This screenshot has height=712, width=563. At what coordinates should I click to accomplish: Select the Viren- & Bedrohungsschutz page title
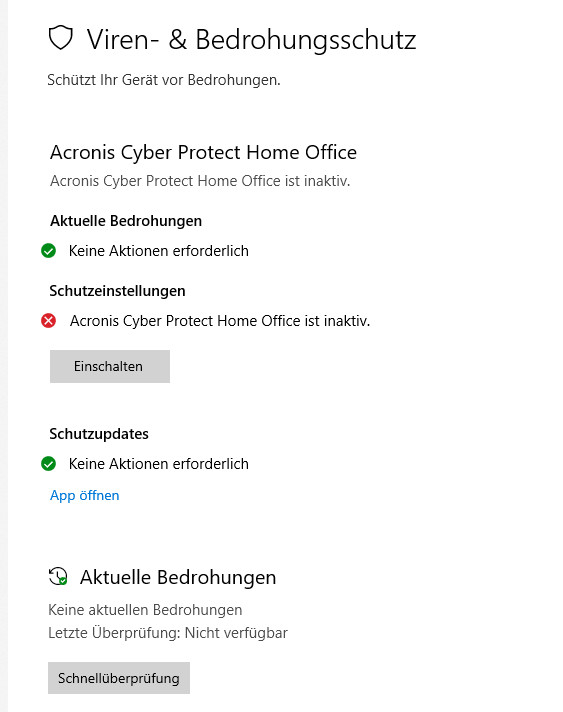tap(251, 40)
